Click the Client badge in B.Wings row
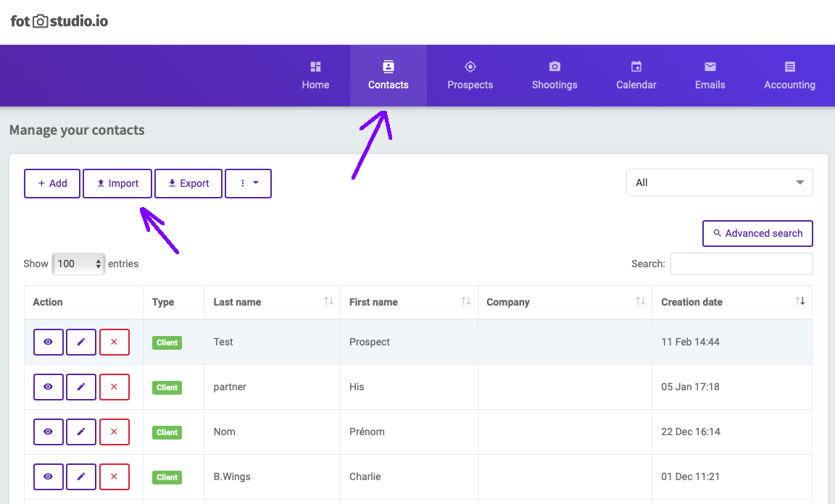The height and width of the screenshot is (504, 835). [x=167, y=477]
